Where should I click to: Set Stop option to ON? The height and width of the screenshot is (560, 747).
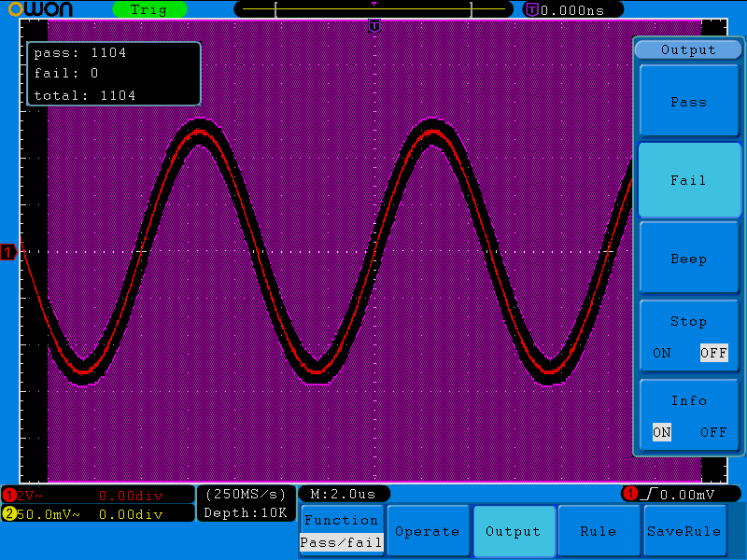click(661, 353)
